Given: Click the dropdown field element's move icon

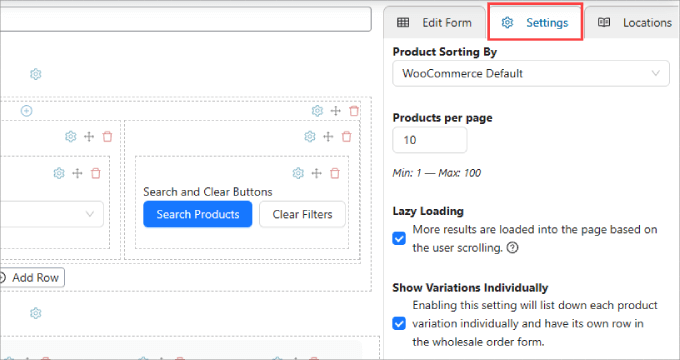Looking at the screenshot, I should [77, 173].
